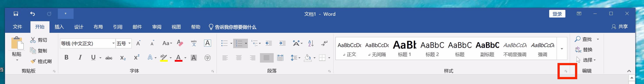Open the font size dropdown (五号)
This screenshot has width=644, height=84.
pyautogui.click(x=124, y=44)
